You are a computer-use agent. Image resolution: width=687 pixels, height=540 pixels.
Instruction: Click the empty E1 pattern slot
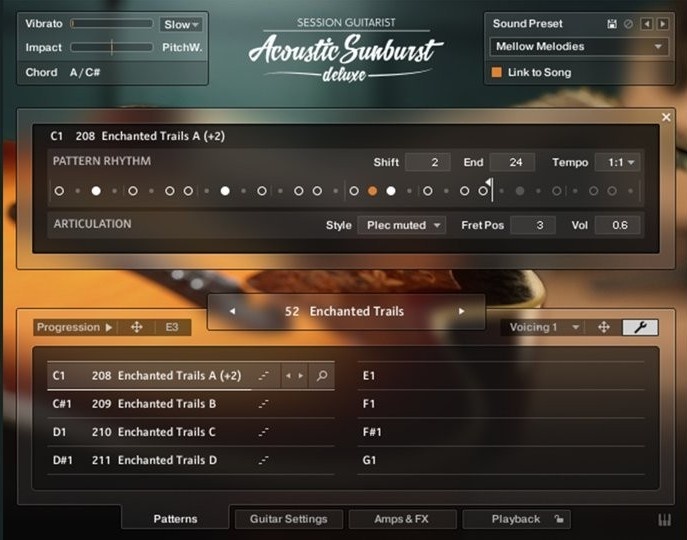click(x=501, y=376)
